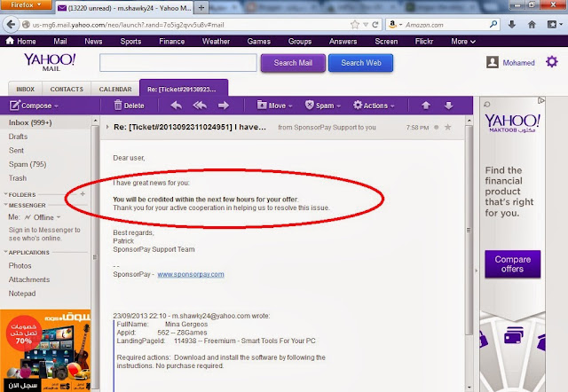Open the Photos application

pyautogui.click(x=20, y=266)
